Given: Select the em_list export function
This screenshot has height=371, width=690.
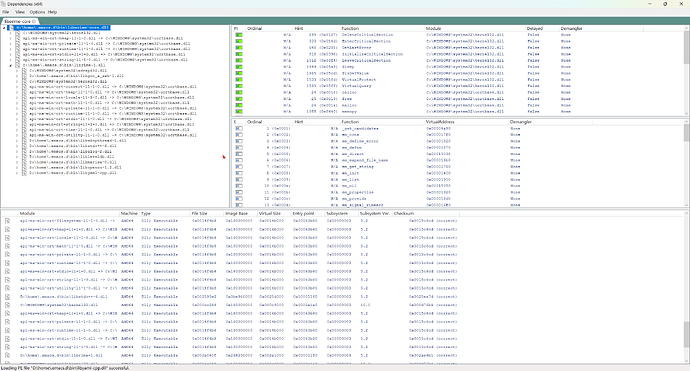Looking at the screenshot, I should (350, 180).
